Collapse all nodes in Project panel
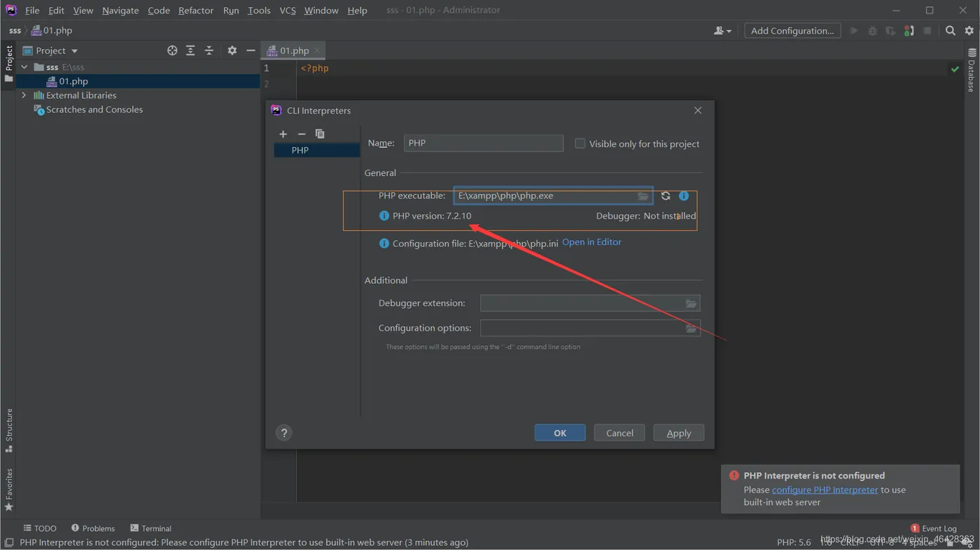 click(x=209, y=50)
